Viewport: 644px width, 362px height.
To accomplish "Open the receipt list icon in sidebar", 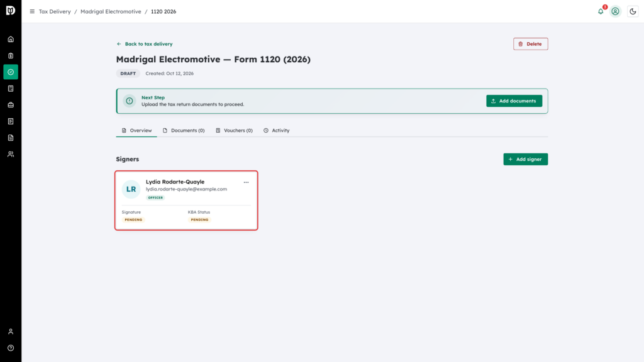I will [11, 121].
